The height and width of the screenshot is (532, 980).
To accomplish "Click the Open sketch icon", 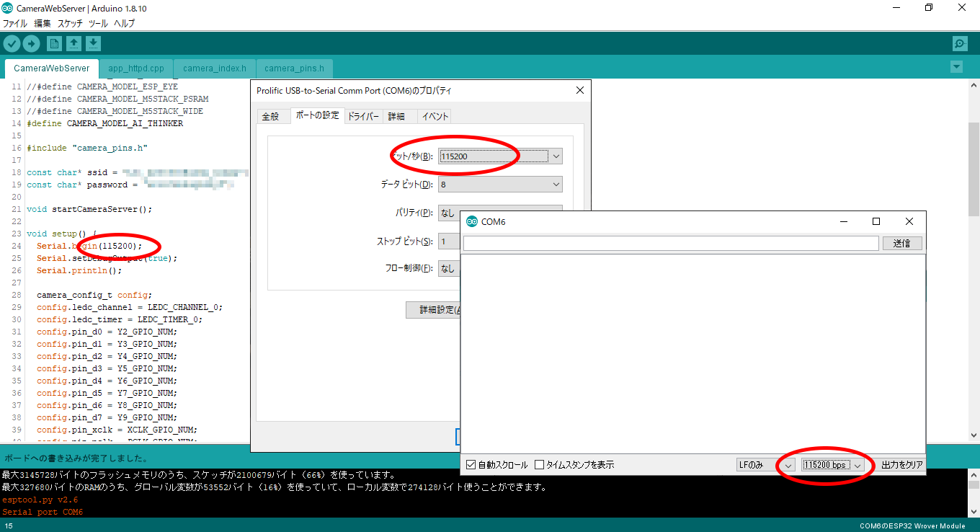I will (73, 44).
